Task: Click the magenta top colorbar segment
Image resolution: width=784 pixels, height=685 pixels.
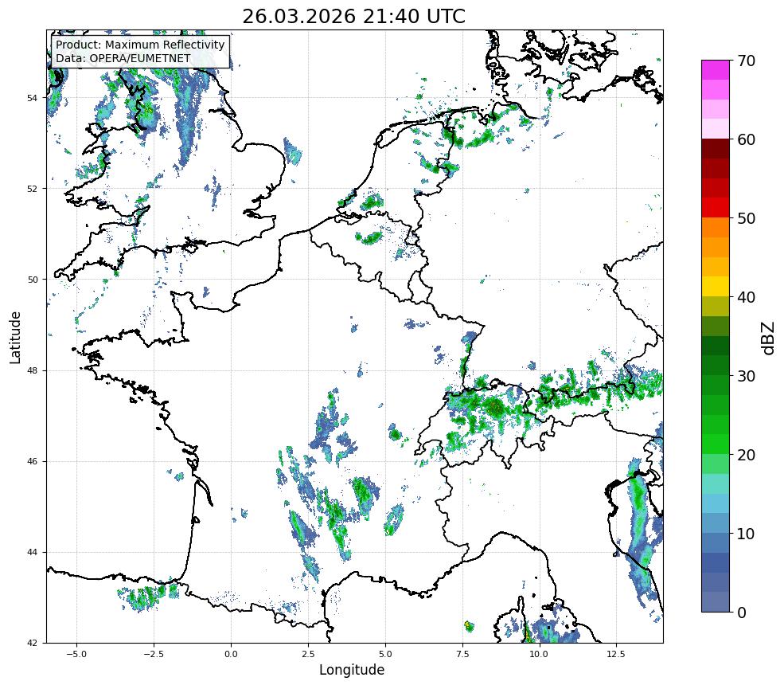Action: (x=716, y=70)
